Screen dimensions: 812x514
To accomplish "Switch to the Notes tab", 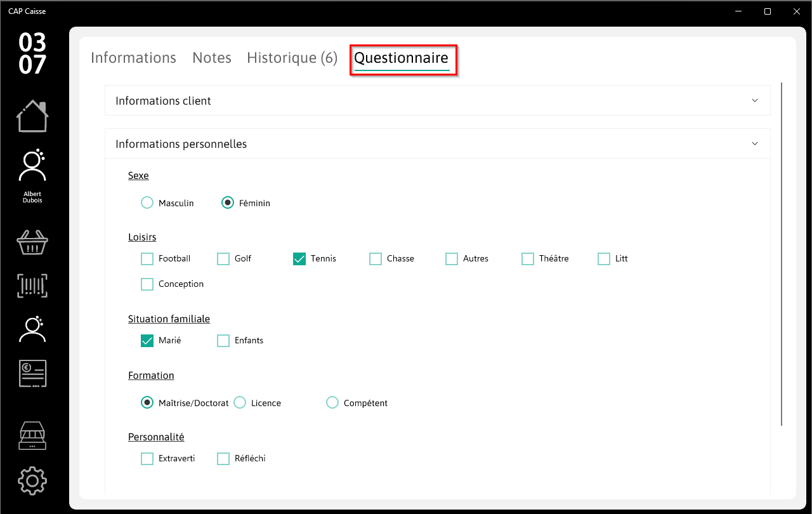I will 212,58.
